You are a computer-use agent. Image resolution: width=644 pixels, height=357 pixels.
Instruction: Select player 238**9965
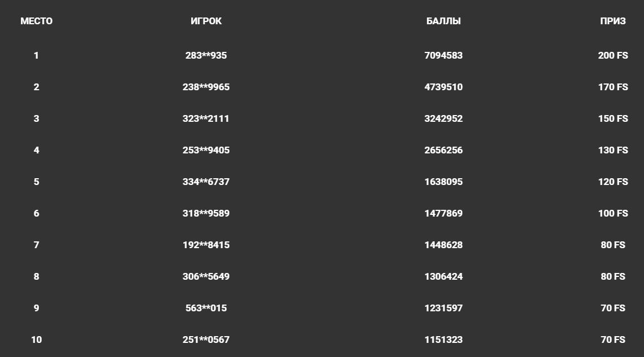pos(206,87)
